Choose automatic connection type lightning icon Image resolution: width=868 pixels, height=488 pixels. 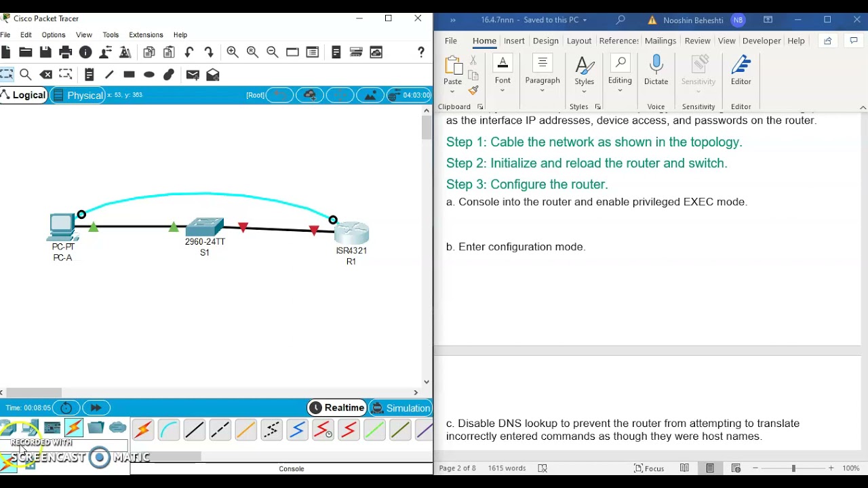click(x=143, y=430)
